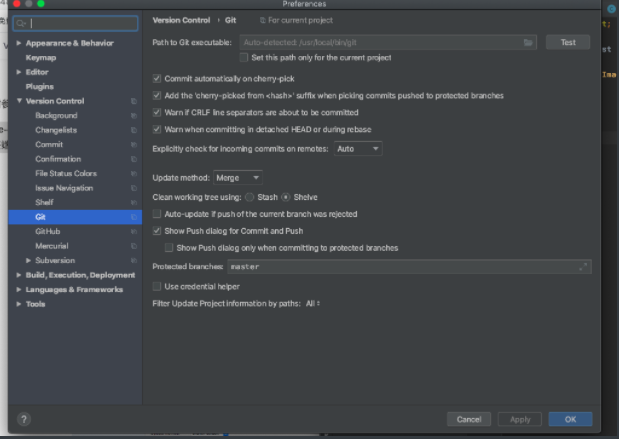Confirm preferences with the OK button

click(x=570, y=419)
